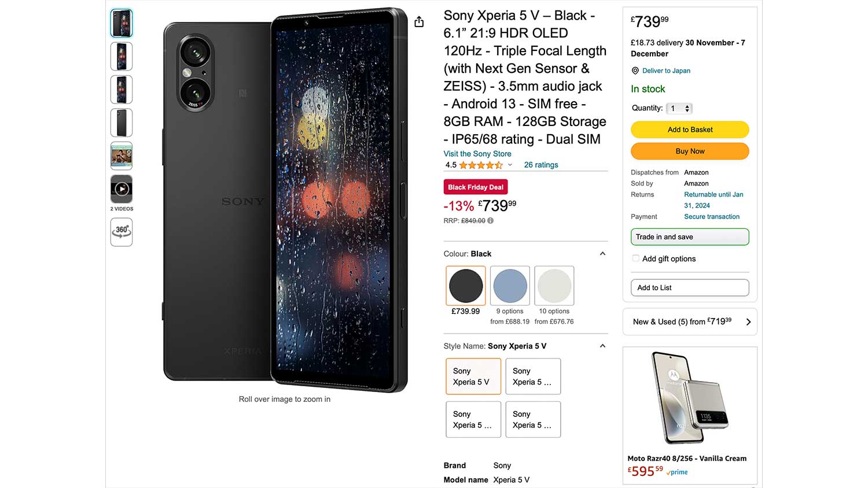Click the RRP info icon

[x=491, y=221]
